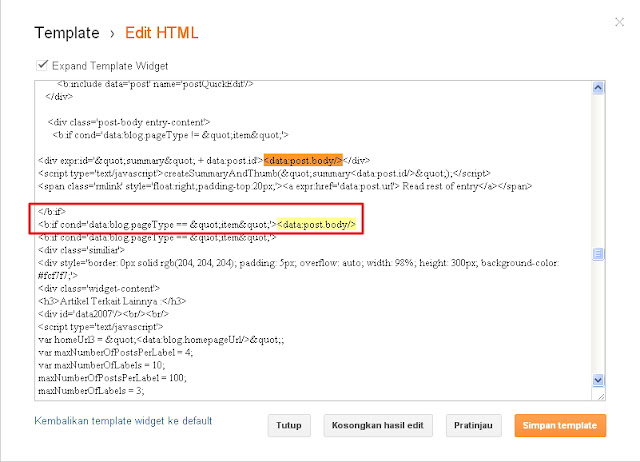Viewport: 640px width, 462px height.
Task: Click the line containing createSummaryAndThumb script
Action: click(264, 173)
